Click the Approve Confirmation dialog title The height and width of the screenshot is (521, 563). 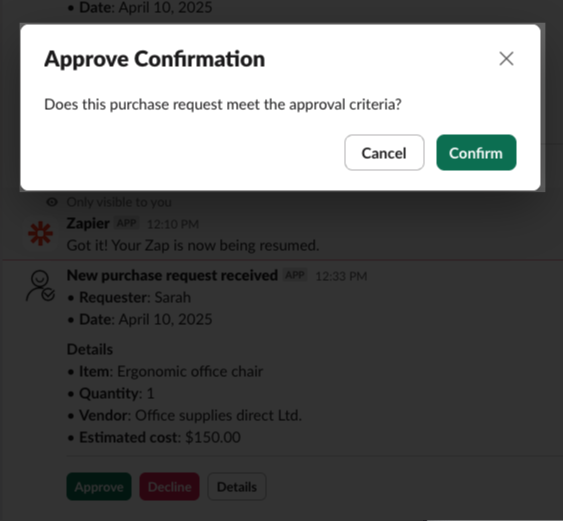click(x=155, y=59)
